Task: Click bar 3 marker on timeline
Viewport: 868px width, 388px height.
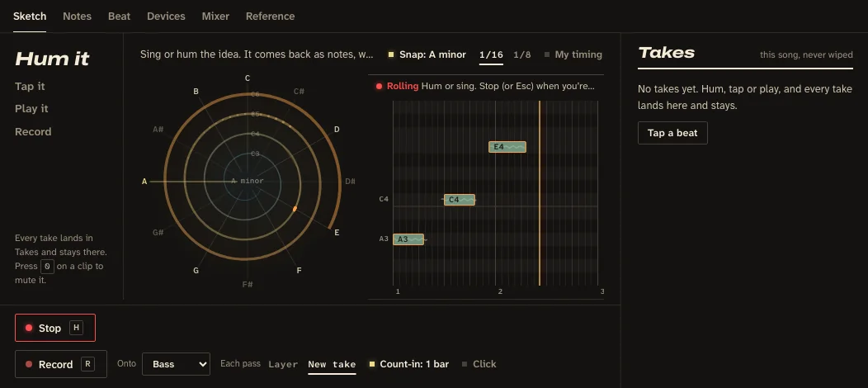Action: (x=601, y=291)
